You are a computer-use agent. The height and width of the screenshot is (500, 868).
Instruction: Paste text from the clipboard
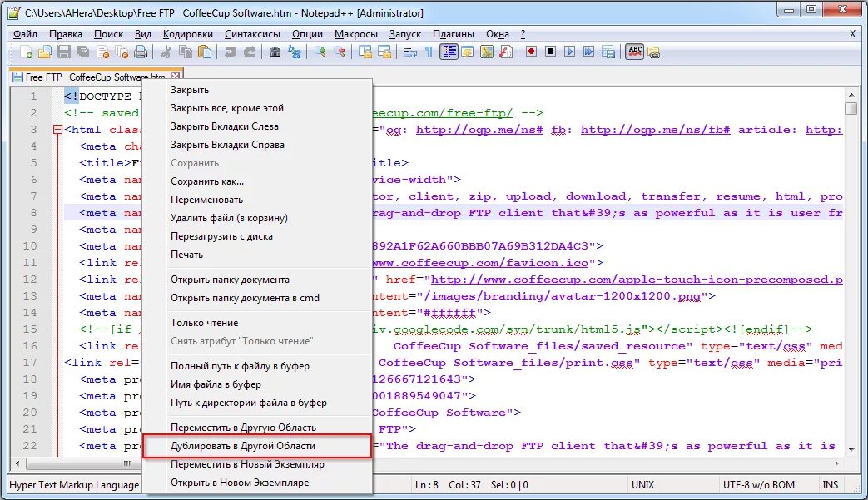coord(205,52)
